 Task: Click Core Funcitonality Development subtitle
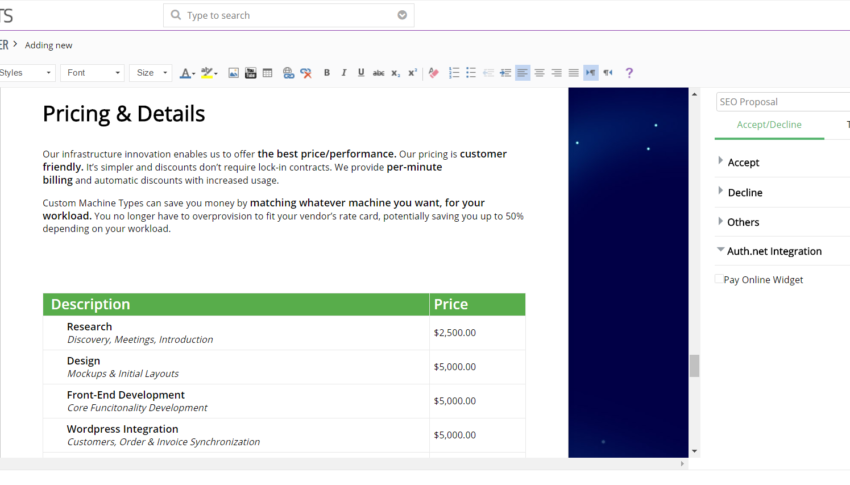coord(137,408)
